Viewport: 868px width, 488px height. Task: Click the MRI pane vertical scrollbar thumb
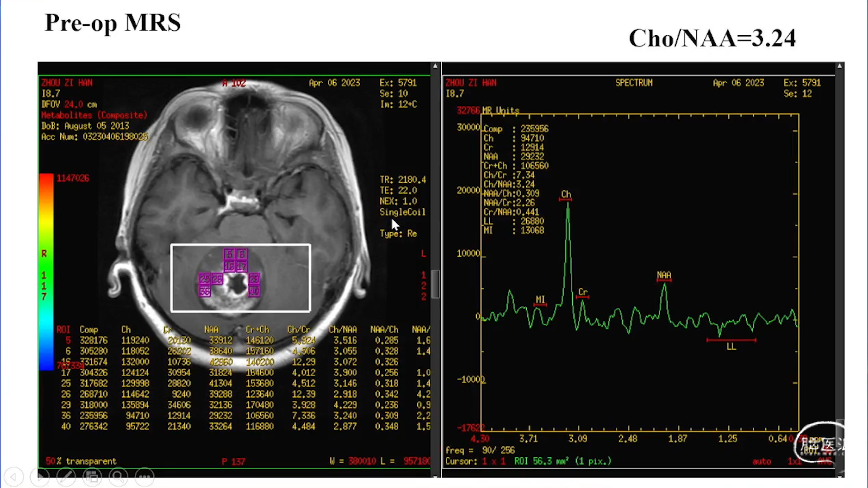(435, 284)
